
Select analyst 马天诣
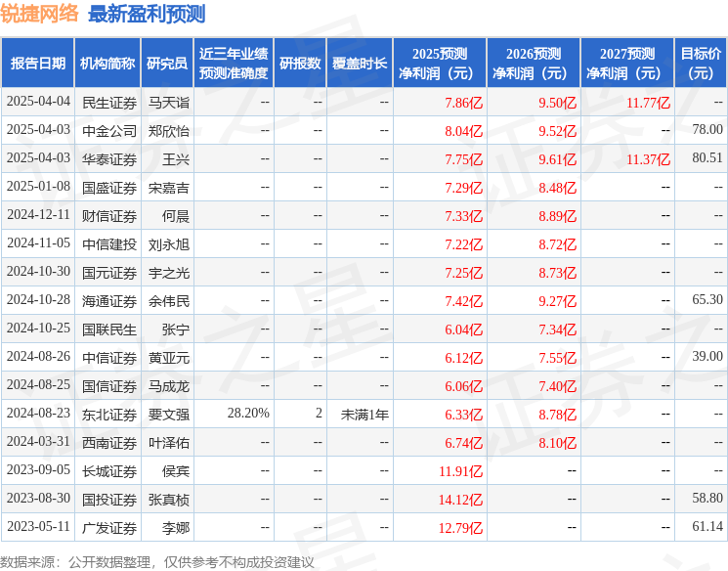[x=168, y=103]
